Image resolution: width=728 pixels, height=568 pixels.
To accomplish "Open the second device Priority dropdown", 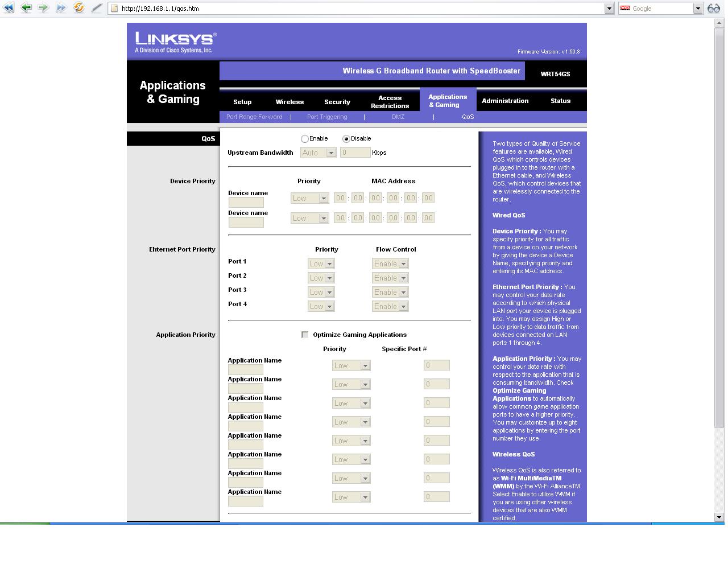I will (x=310, y=218).
